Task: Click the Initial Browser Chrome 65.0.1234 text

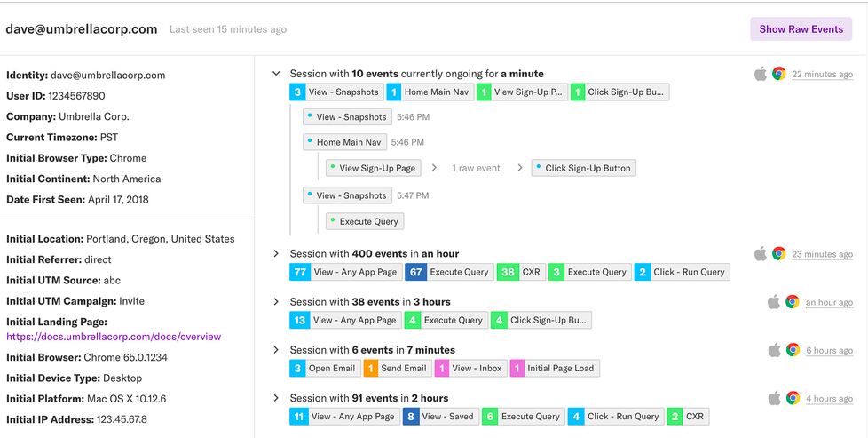Action: pos(126,358)
